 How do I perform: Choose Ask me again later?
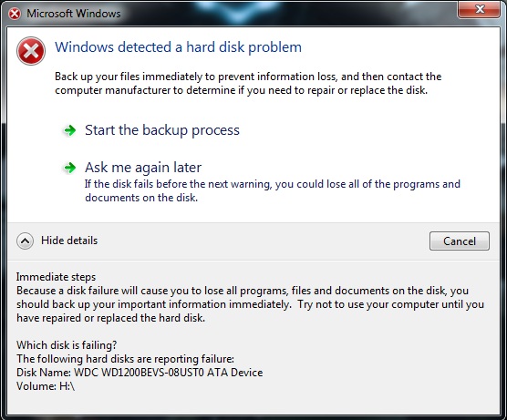143,168
